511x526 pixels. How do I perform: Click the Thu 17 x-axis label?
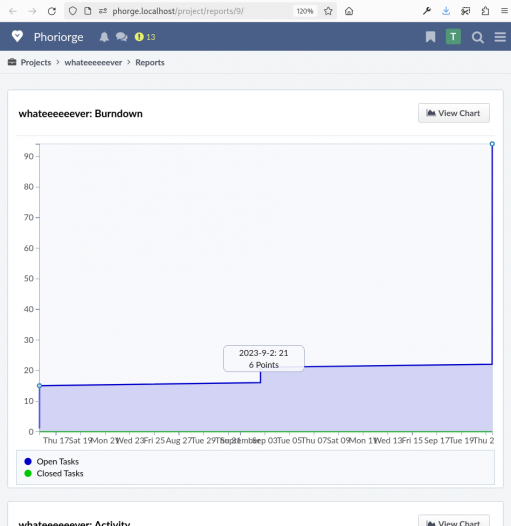coord(55,440)
